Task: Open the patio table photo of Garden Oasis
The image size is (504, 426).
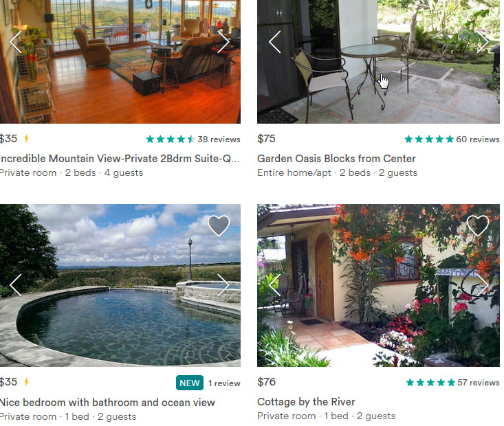Action: pos(378,62)
